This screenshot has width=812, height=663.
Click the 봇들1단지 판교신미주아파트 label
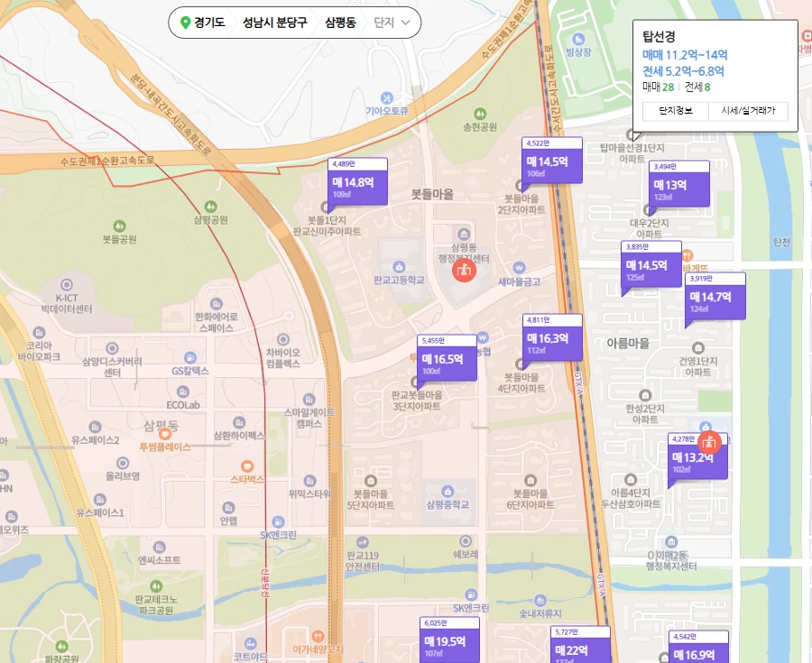[327, 226]
